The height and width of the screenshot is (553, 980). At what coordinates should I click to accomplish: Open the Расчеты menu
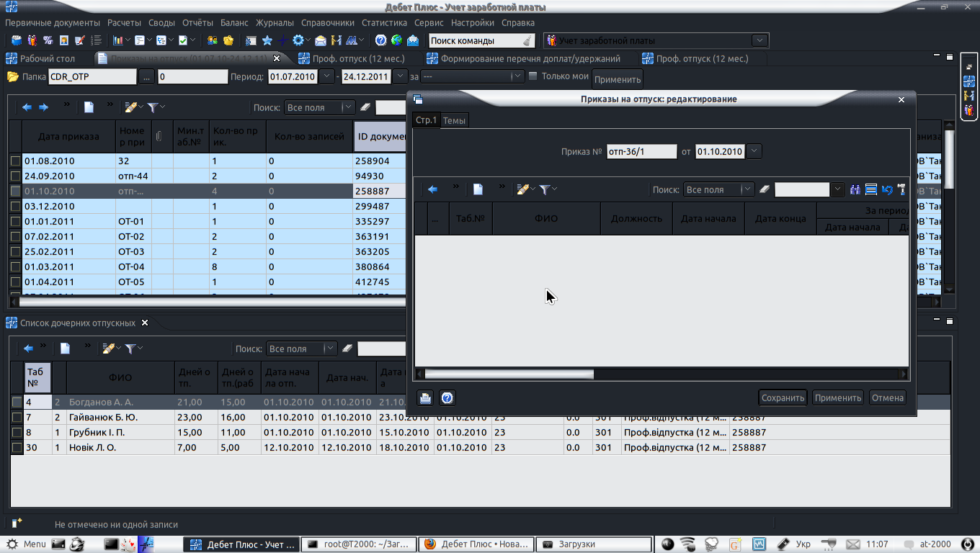coord(124,23)
